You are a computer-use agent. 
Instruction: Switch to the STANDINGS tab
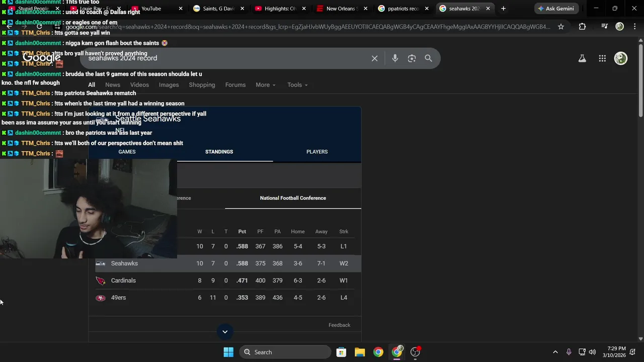tap(219, 152)
